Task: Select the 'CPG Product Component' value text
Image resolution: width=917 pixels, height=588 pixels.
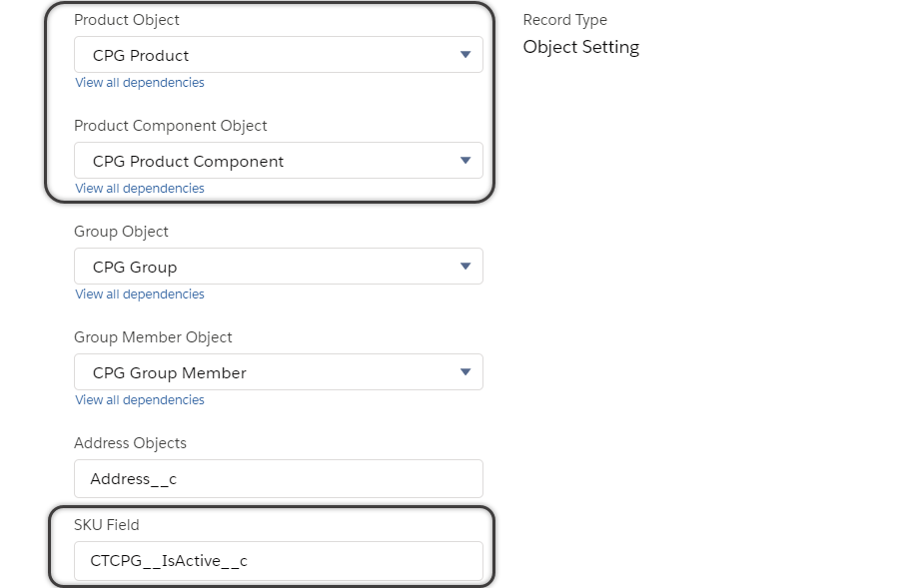Action: (188, 162)
